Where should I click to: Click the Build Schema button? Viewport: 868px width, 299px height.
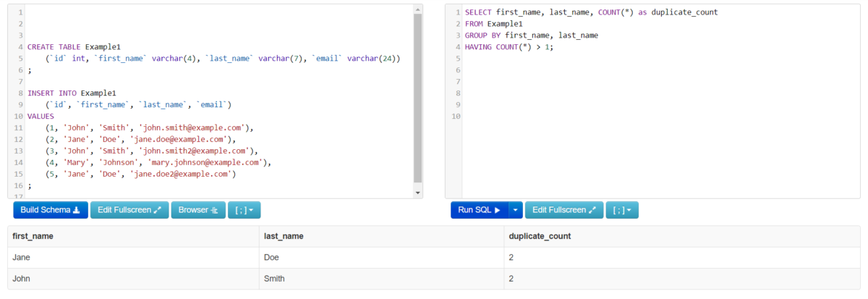pyautogui.click(x=50, y=210)
